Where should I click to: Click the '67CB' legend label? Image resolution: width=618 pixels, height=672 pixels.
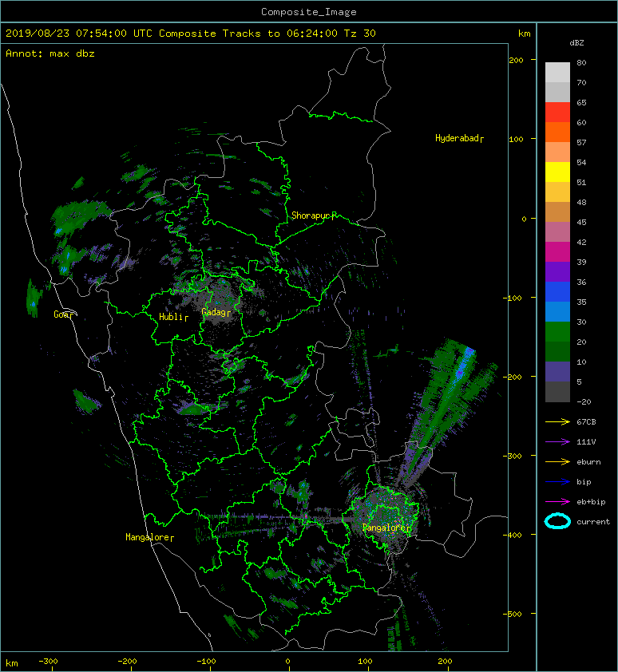586,421
